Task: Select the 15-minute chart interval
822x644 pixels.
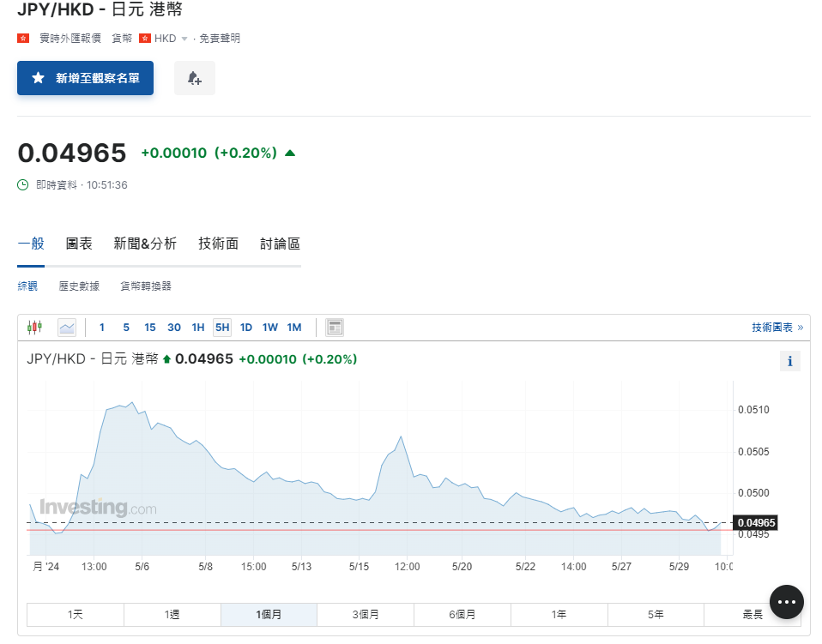Action: tap(150, 327)
